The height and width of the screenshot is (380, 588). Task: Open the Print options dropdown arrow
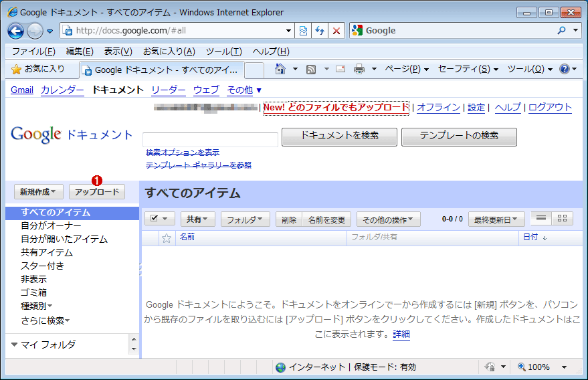(x=374, y=69)
